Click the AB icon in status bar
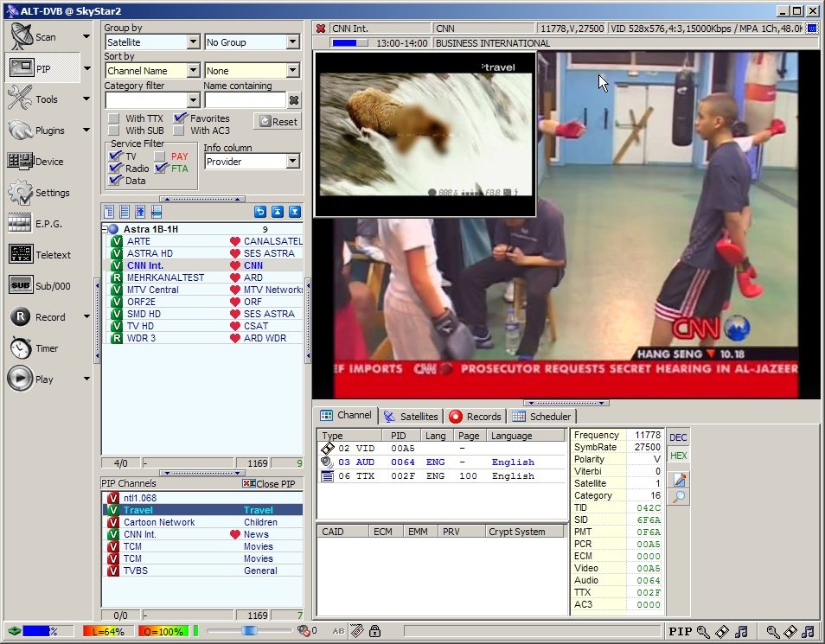This screenshot has width=825, height=644. pos(338,631)
